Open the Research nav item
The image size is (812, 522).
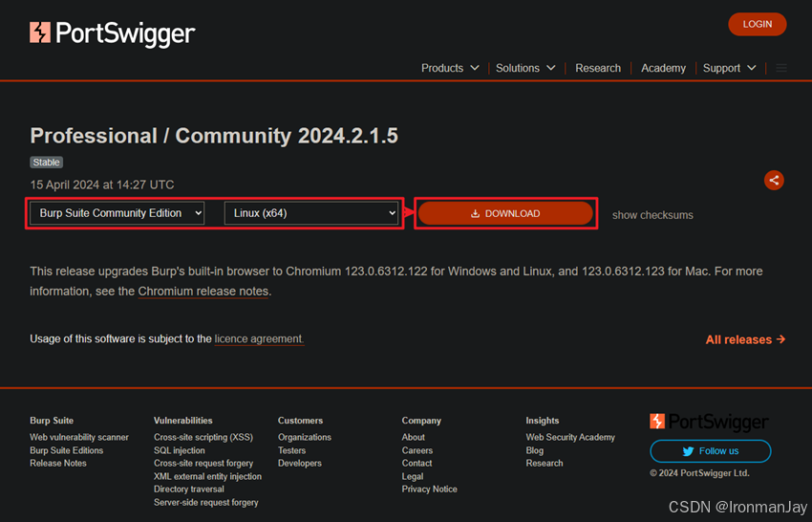coord(598,68)
